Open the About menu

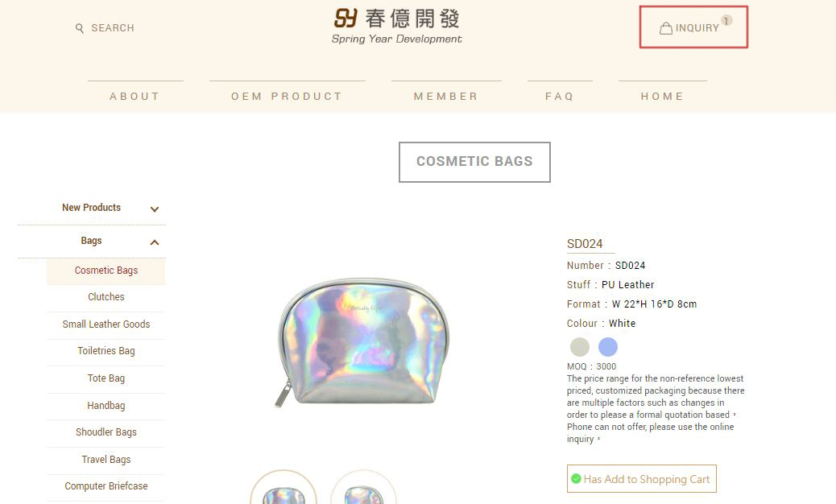[x=135, y=96]
